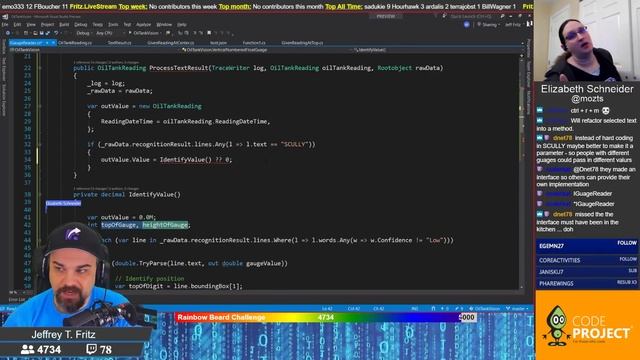The image size is (640, 360).
Task: Open the File menu
Action: (5, 25)
